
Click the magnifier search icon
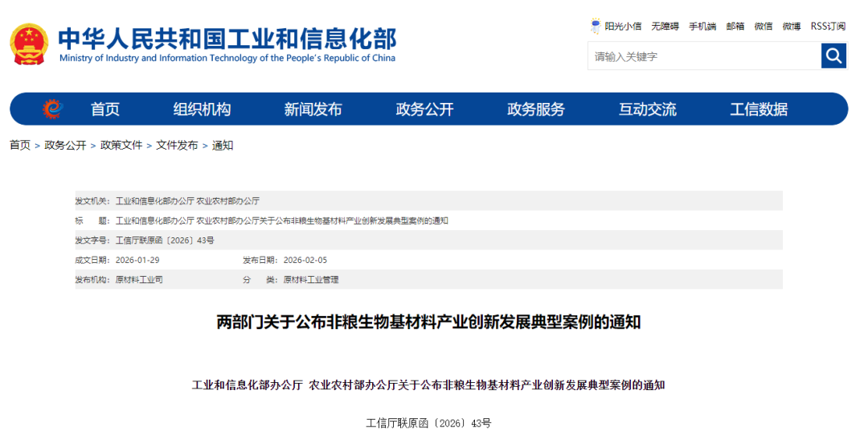pyautogui.click(x=833, y=56)
